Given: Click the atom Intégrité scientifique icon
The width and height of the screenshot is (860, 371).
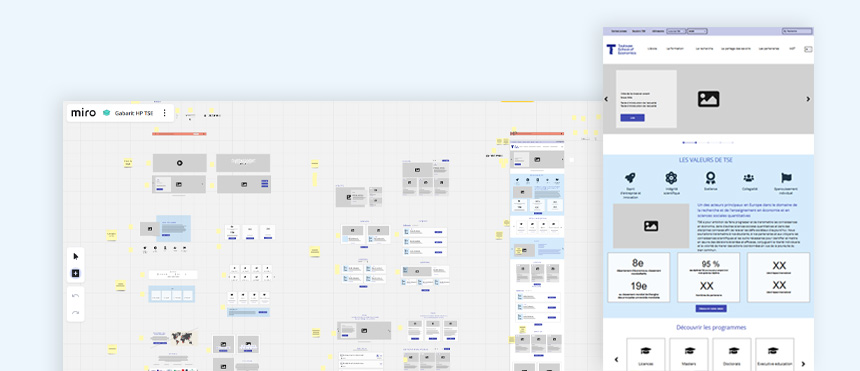Looking at the screenshot, I should coord(671,178).
